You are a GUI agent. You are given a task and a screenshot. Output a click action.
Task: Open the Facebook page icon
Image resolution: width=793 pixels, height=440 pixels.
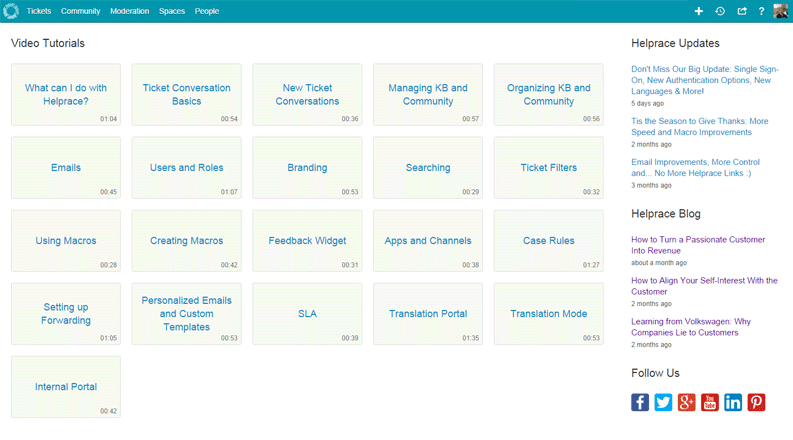640,403
